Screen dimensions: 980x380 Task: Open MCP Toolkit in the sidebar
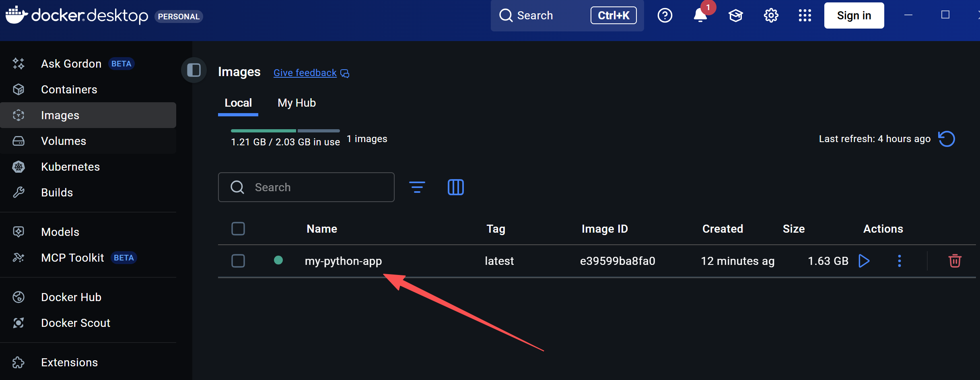pos(88,258)
